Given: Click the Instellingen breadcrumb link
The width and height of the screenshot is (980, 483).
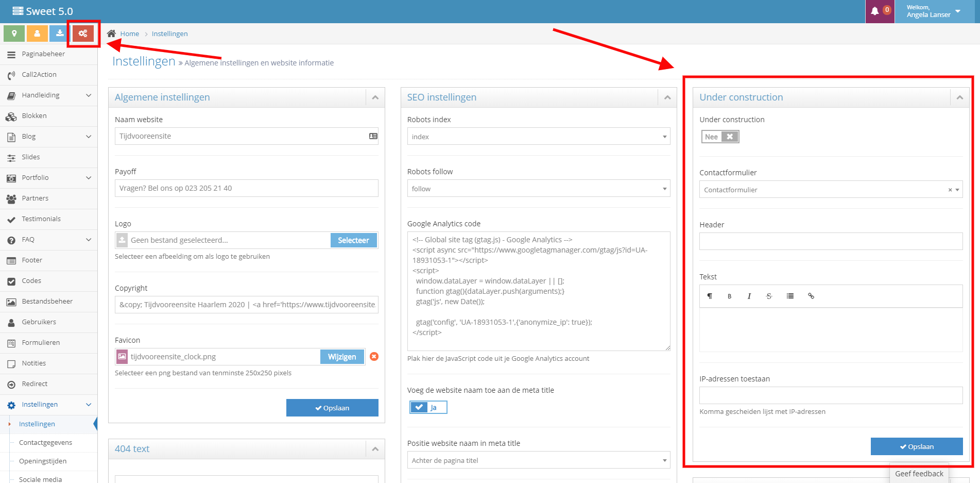Looking at the screenshot, I should 169,34.
